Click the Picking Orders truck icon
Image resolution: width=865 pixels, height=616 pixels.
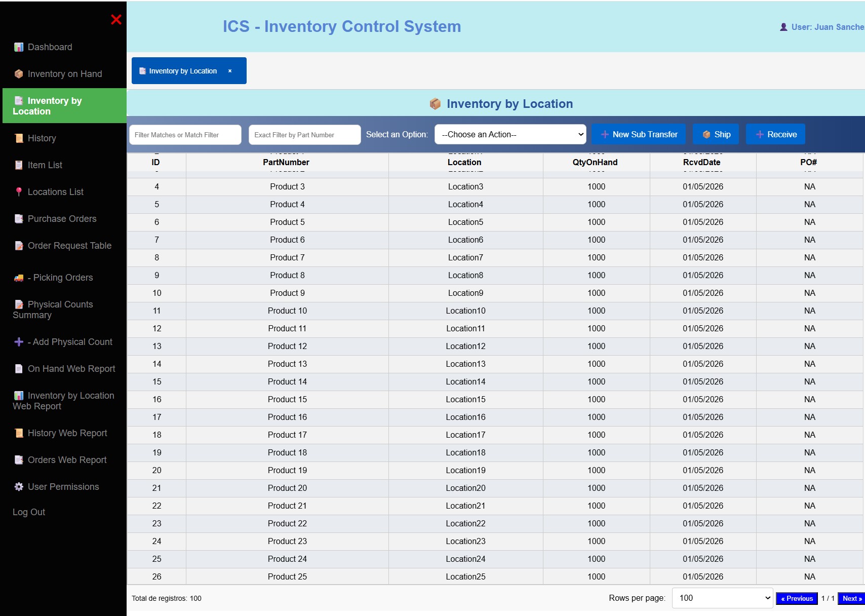[19, 278]
